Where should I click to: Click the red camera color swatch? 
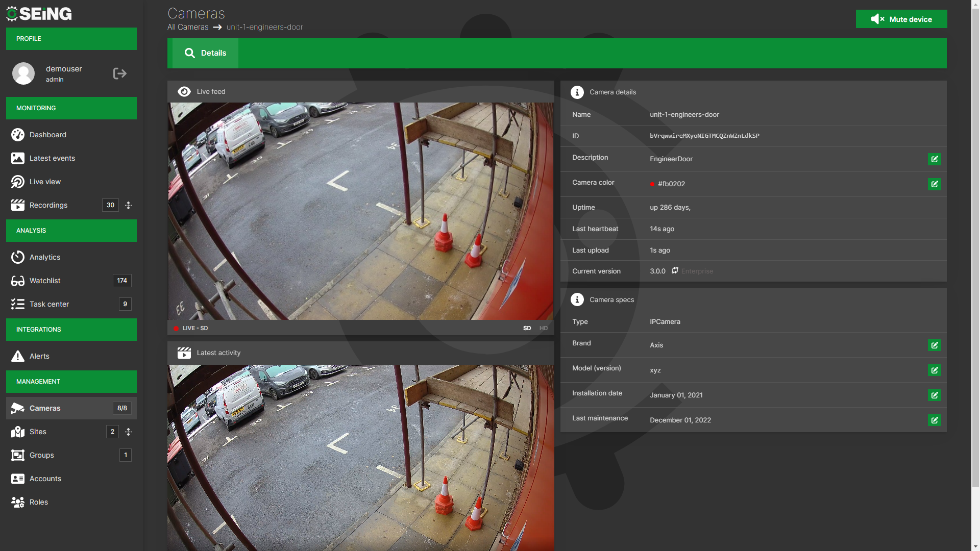pos(652,184)
